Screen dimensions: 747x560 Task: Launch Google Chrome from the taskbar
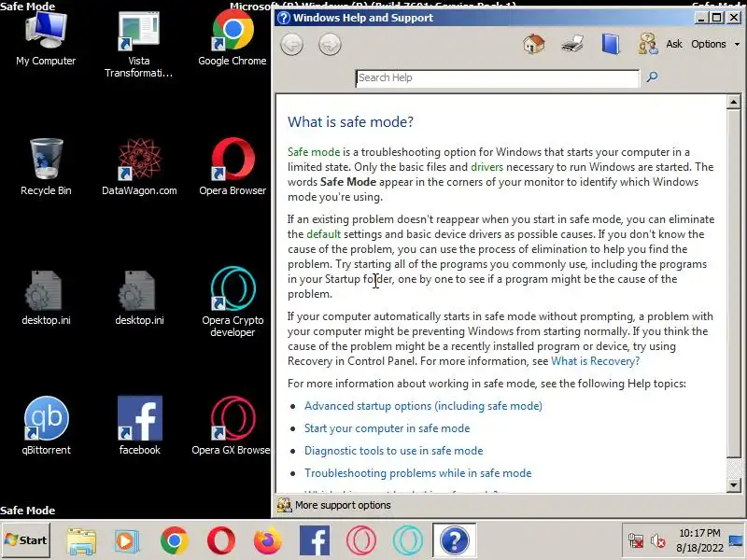[x=175, y=541]
